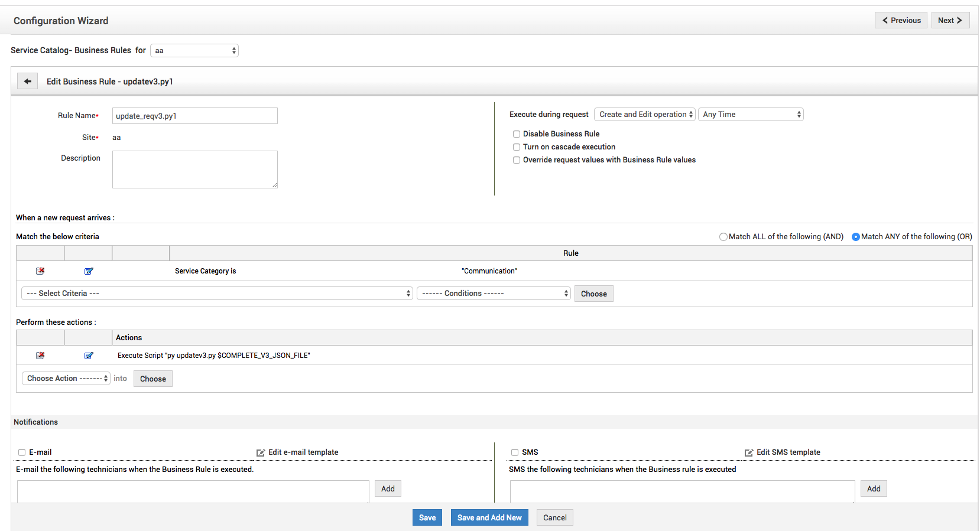980x531 pixels.
Task: Select Match ALL of the following (AND)
Action: [723, 237]
